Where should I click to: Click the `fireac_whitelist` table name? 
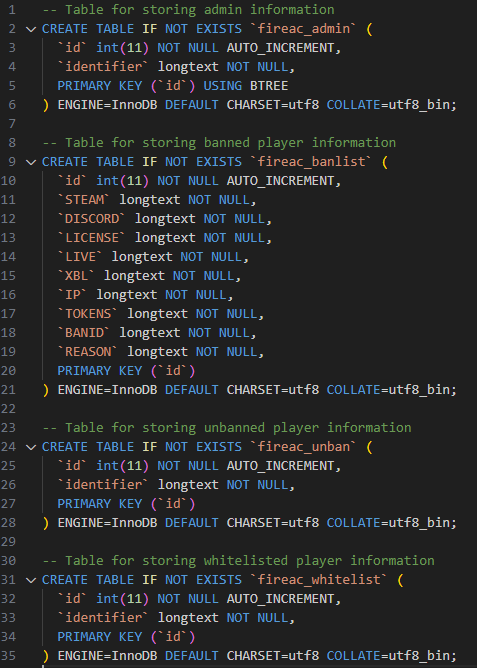coord(319,579)
